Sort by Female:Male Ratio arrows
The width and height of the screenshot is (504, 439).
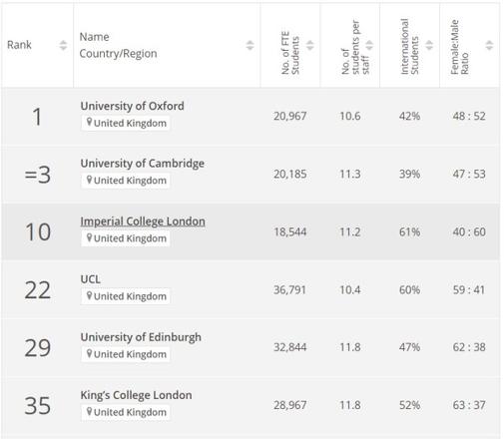[489, 45]
